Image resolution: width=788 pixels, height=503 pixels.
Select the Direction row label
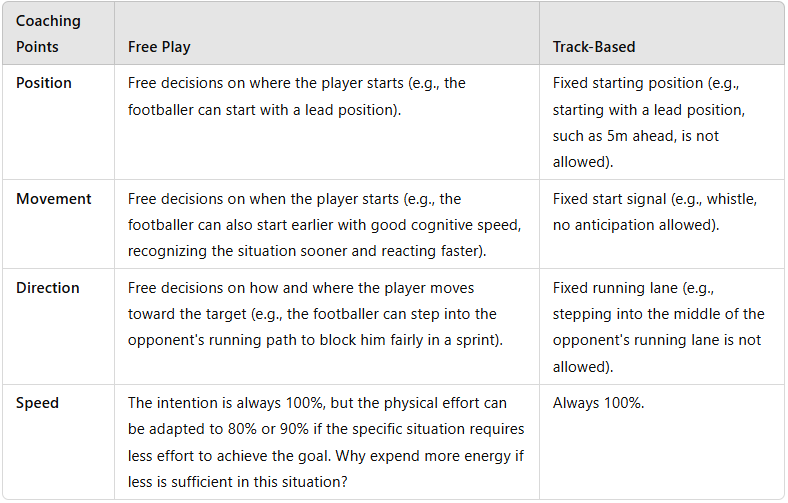pyautogui.click(x=48, y=288)
